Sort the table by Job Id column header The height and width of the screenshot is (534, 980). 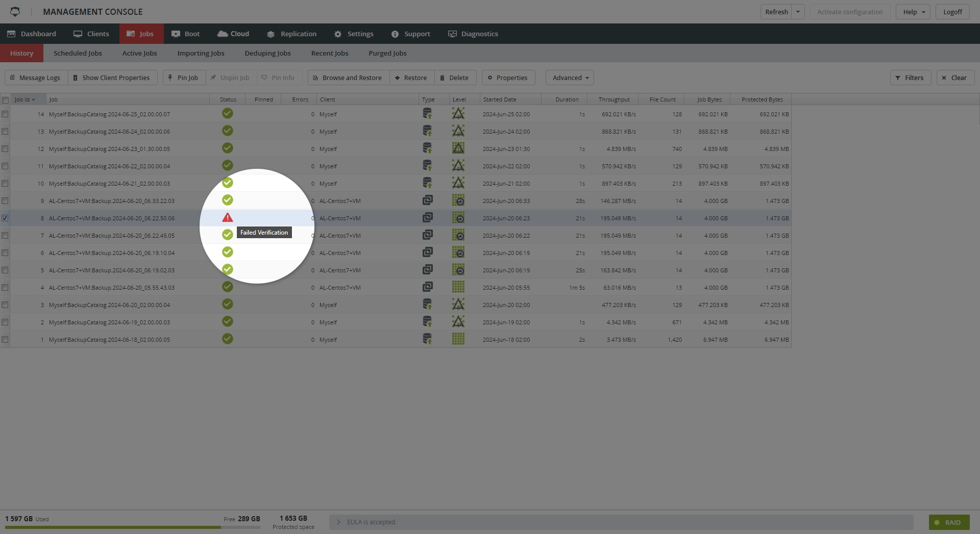24,99
